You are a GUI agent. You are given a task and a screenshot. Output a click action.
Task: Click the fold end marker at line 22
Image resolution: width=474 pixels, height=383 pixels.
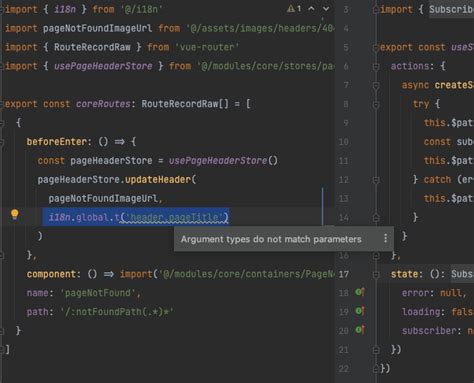(376, 369)
